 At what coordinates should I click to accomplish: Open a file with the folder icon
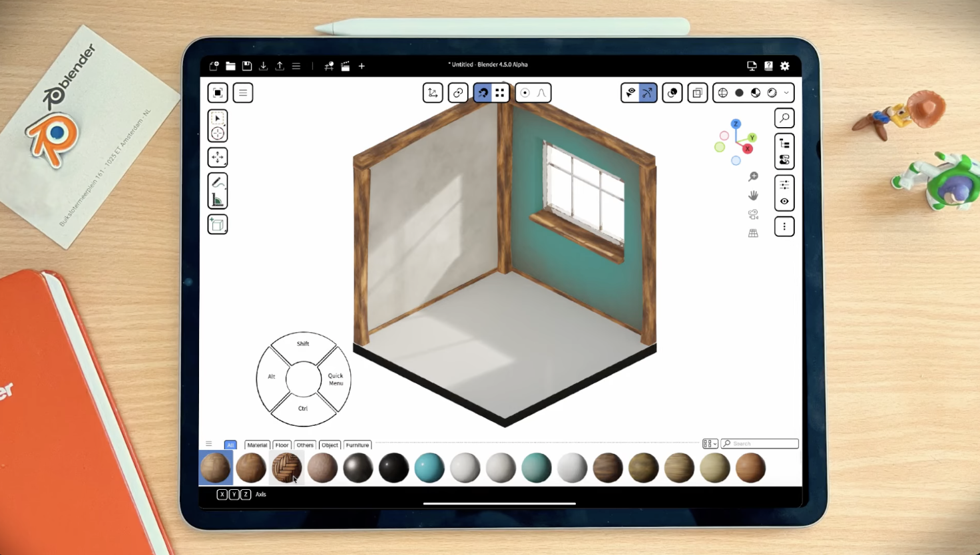point(230,66)
